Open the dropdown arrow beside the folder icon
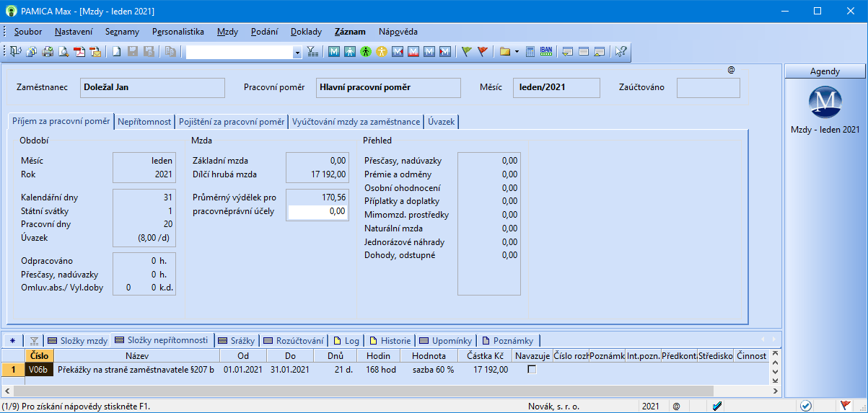 click(517, 52)
